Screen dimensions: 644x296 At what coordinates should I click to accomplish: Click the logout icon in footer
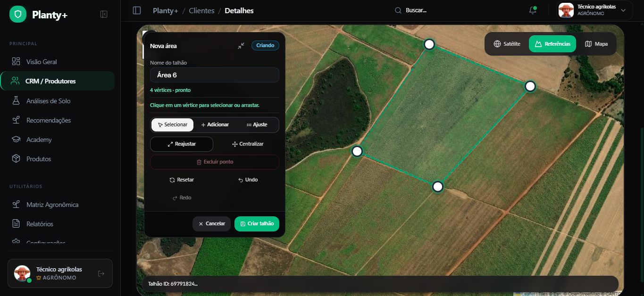(101, 273)
